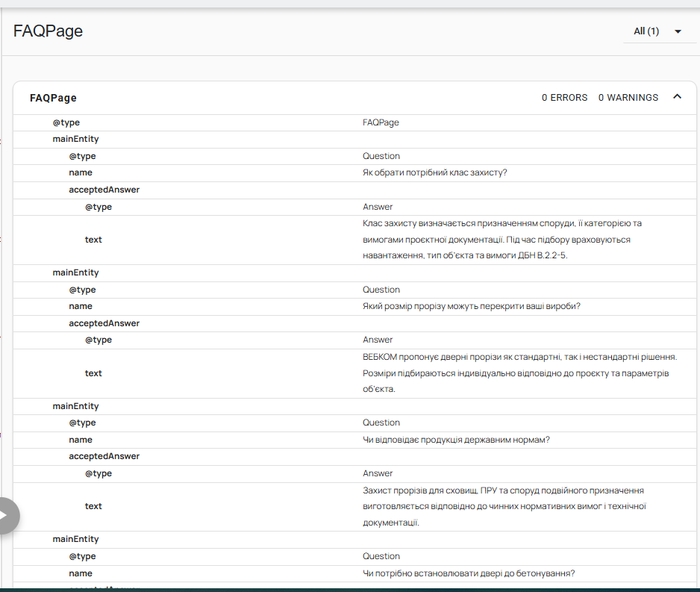The image size is (700, 592).
Task: Select answer text starting 'Клас захисту визначається'
Action: tap(501, 240)
